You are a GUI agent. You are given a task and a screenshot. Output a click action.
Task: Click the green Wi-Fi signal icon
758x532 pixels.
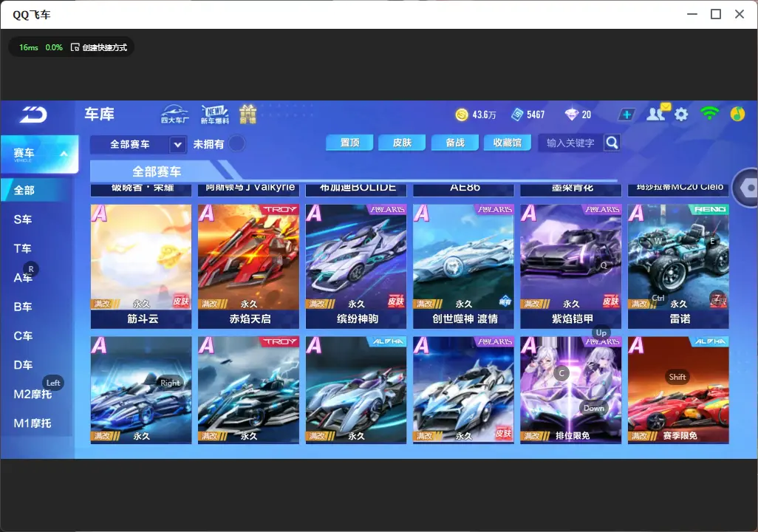tap(709, 114)
